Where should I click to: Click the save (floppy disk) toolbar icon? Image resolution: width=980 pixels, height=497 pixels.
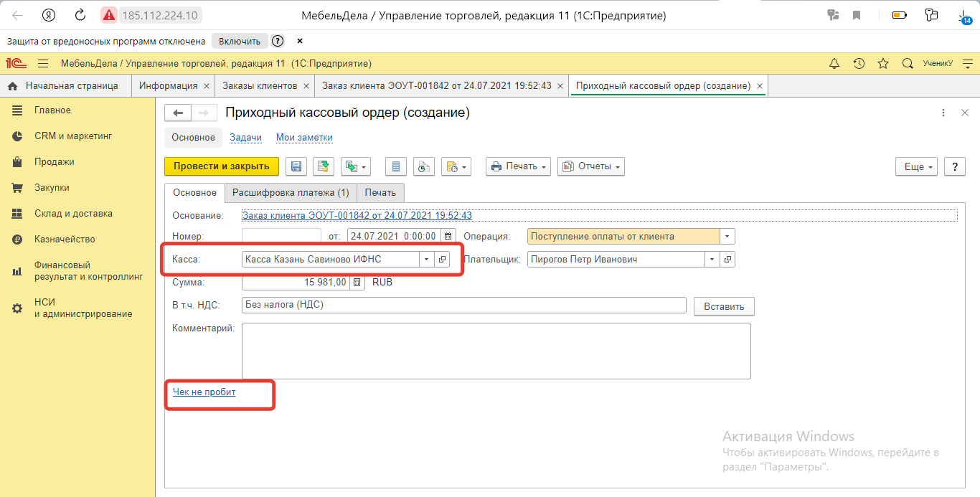pyautogui.click(x=296, y=166)
